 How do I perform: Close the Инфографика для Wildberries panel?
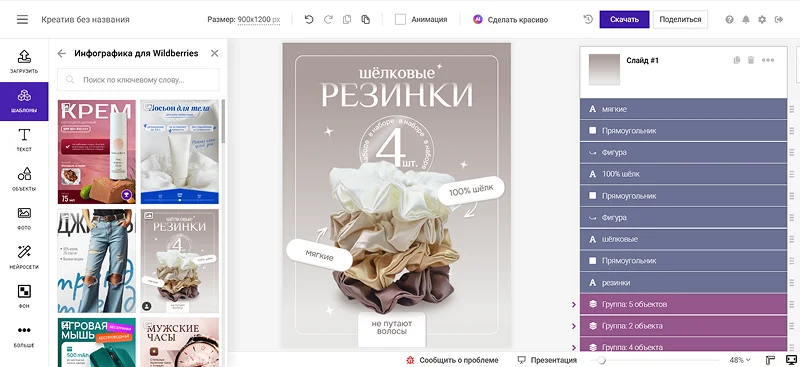[x=214, y=53]
